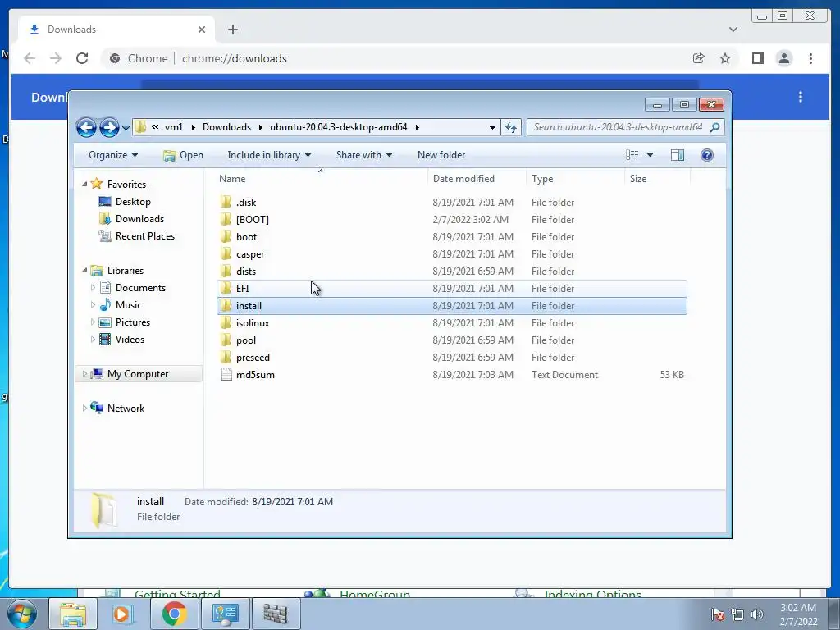
Task: Open Downloads page more actions menu
Action: tap(801, 97)
